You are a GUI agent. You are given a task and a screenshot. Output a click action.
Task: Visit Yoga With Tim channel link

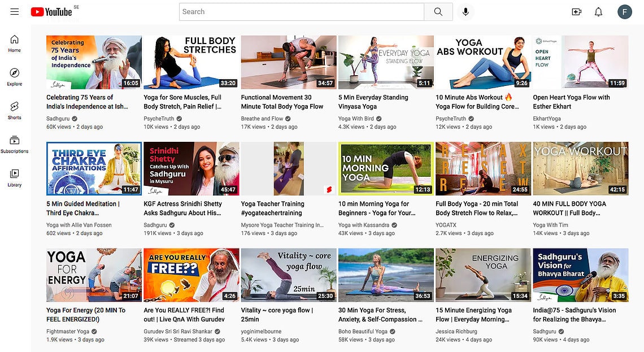[551, 225]
